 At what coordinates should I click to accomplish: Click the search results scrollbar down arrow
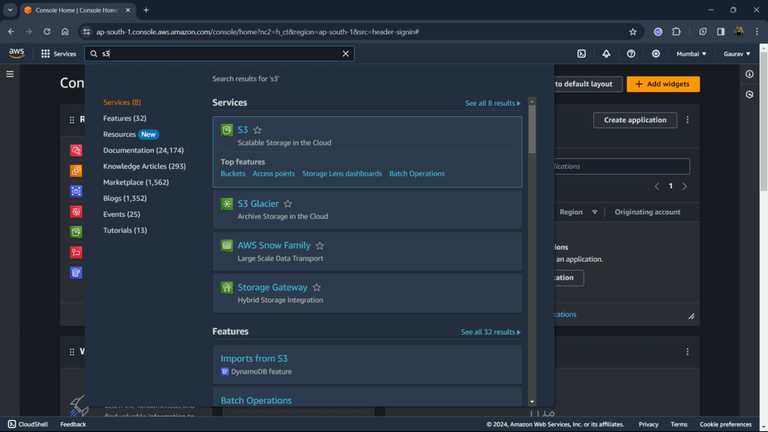(x=532, y=402)
